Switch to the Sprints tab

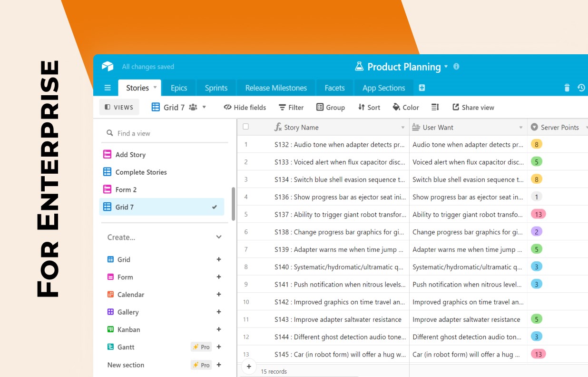click(x=216, y=88)
